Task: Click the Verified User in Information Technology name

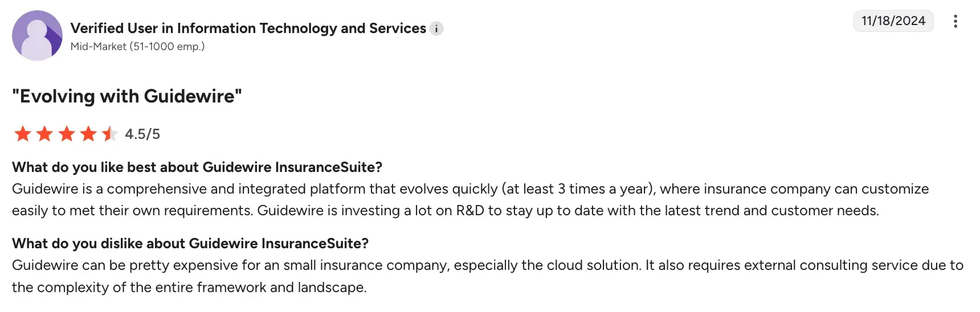Action: [248, 28]
